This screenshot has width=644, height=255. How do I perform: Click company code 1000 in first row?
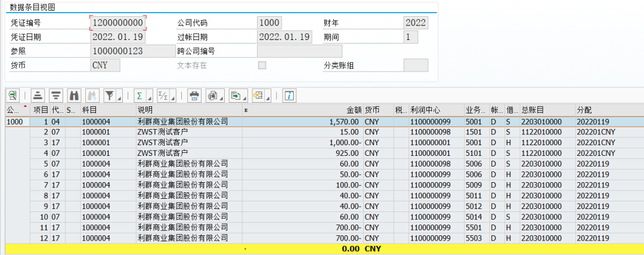(17, 122)
